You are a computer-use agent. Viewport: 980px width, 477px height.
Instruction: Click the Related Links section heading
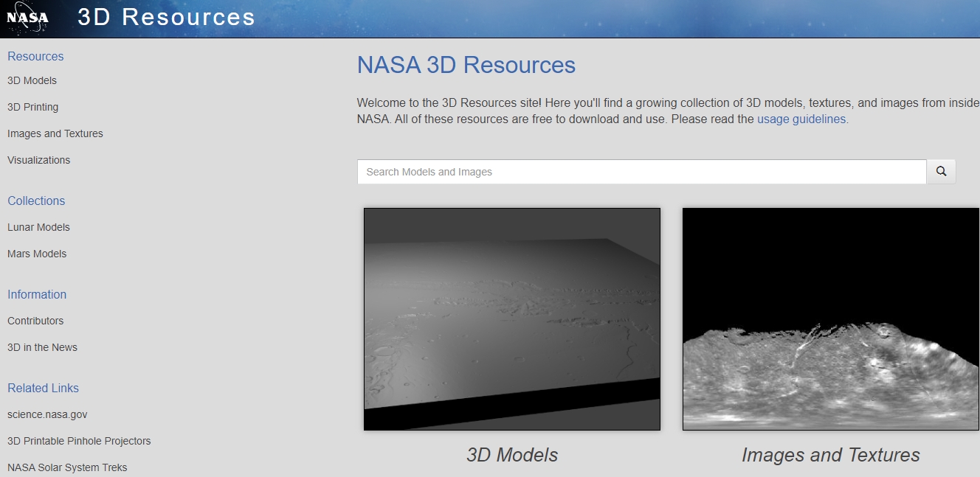pyautogui.click(x=43, y=388)
